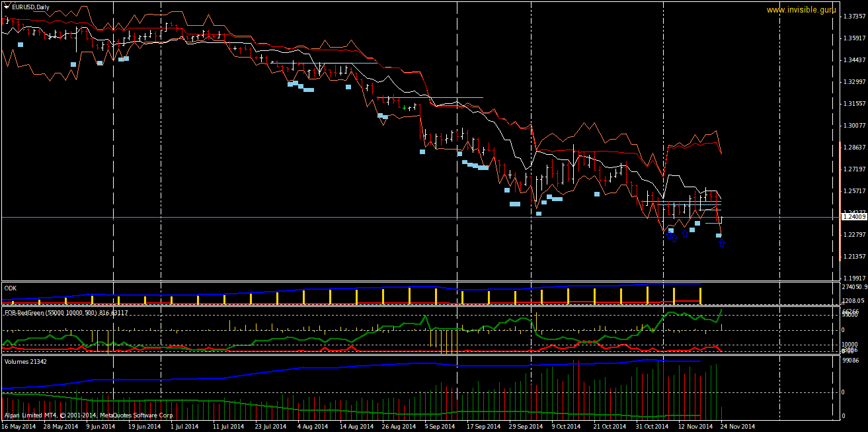Click the 9 Oct 2014 date label
The width and height of the screenshot is (868, 432).
point(566,427)
